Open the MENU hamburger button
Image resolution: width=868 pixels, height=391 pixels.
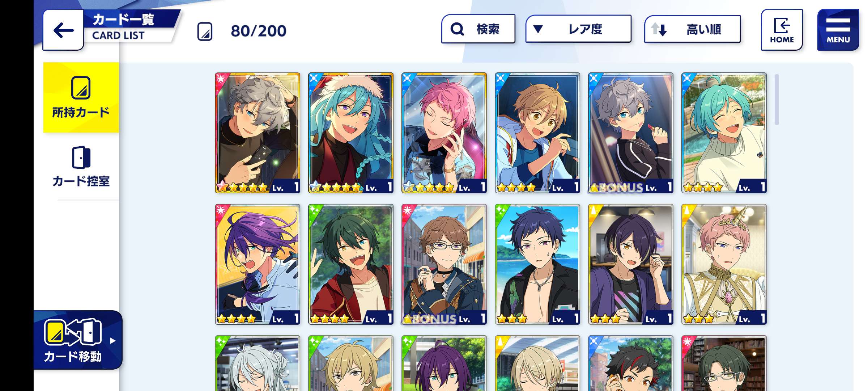(x=838, y=30)
